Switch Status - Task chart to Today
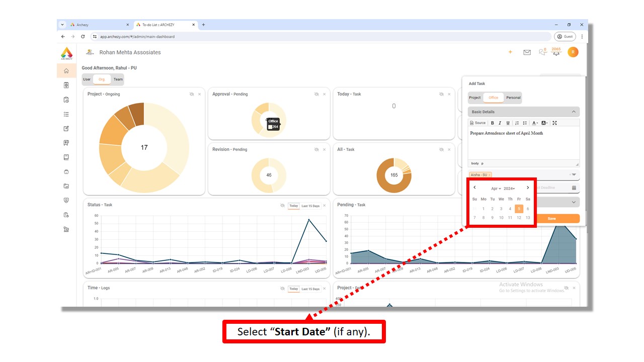The height and width of the screenshot is (362, 644). (293, 206)
